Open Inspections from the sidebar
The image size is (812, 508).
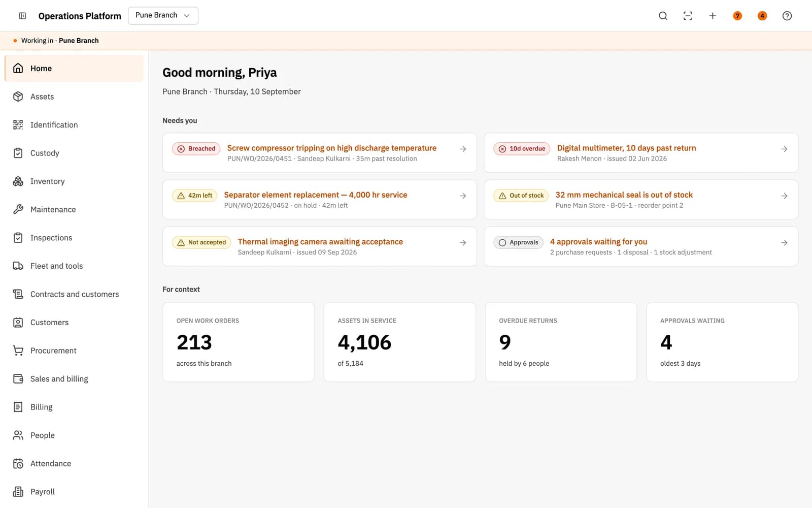[74, 238]
